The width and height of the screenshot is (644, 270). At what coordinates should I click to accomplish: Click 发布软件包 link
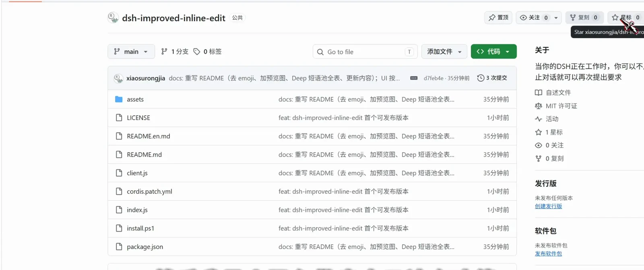click(x=549, y=254)
